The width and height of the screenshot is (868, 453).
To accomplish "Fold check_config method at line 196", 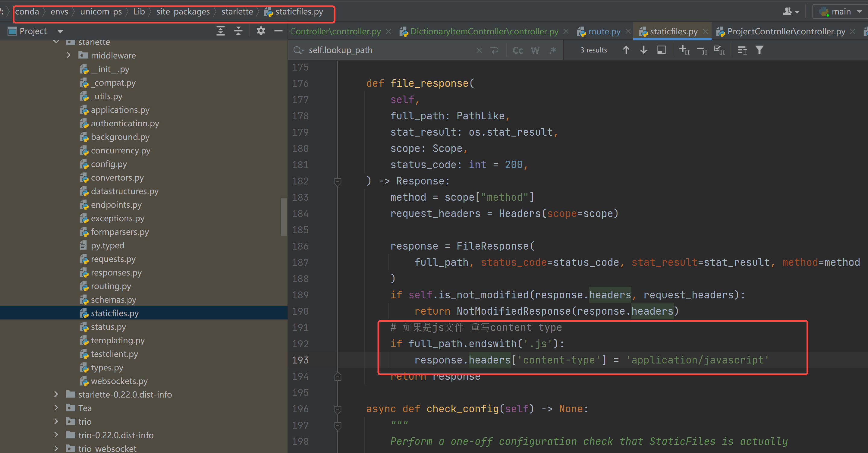I will [x=338, y=409].
